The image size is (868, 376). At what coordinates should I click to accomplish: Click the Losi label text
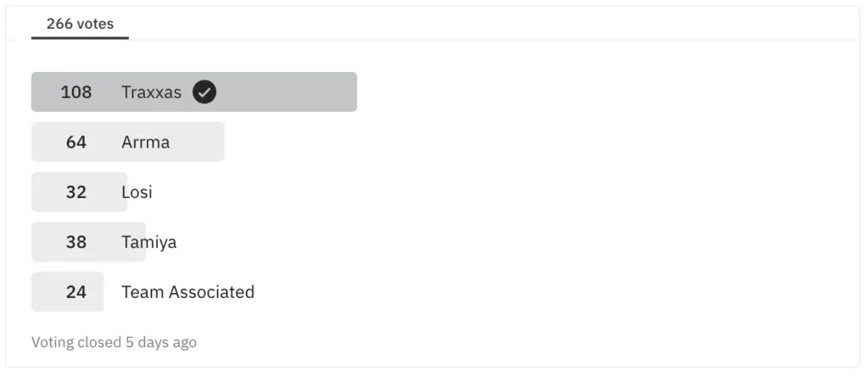click(x=136, y=192)
